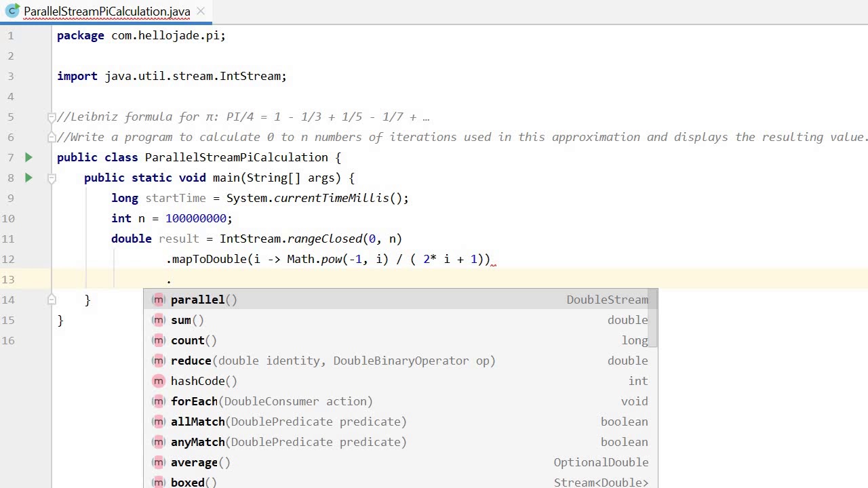The image size is (868, 488).
Task: Collapse the comment end fold marker at line 6
Action: click(x=52, y=137)
